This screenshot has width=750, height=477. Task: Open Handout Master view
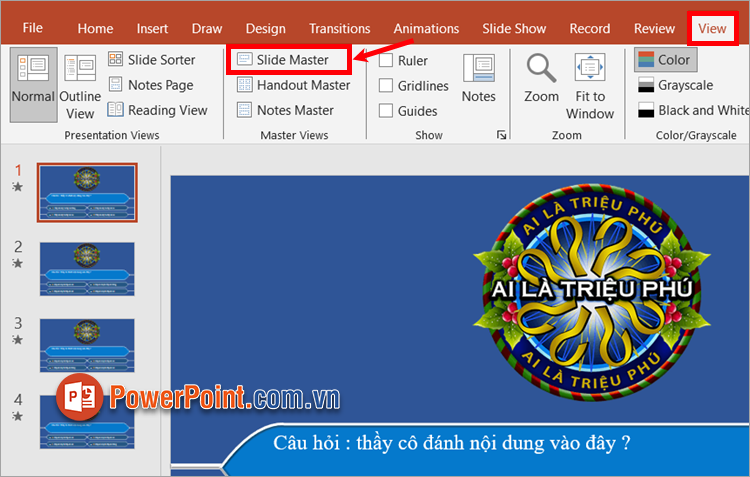coord(294,85)
